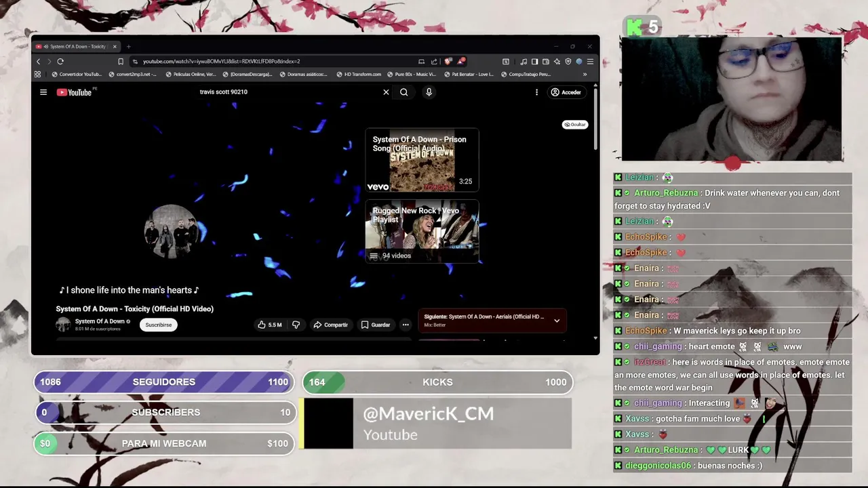This screenshot has height=488, width=868.
Task: Open the browser main hamburger menu
Action: [590, 62]
